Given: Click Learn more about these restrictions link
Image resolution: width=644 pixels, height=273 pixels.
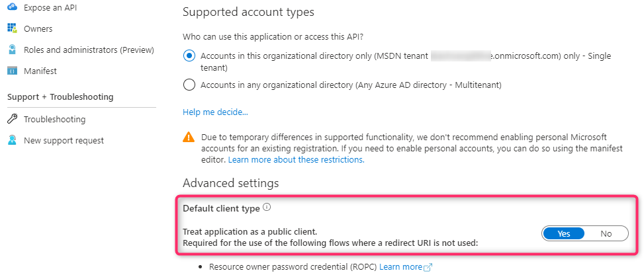Looking at the screenshot, I should point(296,159).
